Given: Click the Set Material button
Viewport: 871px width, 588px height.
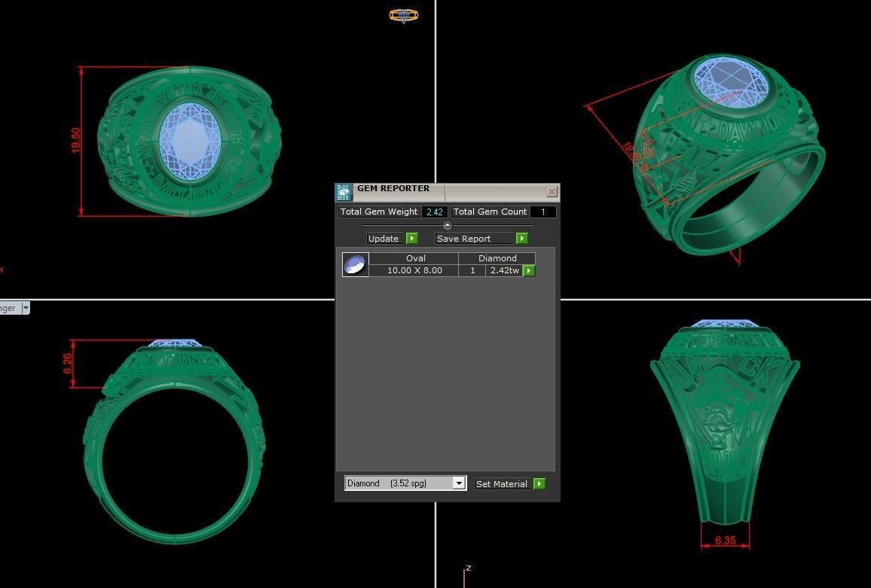Looking at the screenshot, I should (503, 483).
